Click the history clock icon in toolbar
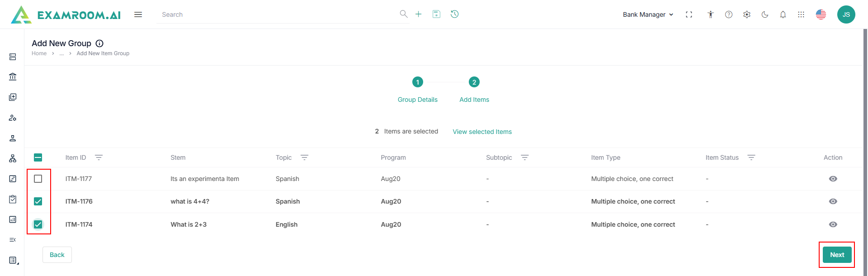Screen dimensions: 868x276 (455, 14)
